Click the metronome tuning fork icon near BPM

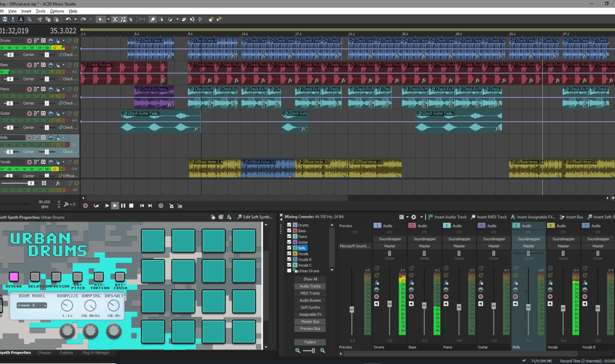(67, 205)
